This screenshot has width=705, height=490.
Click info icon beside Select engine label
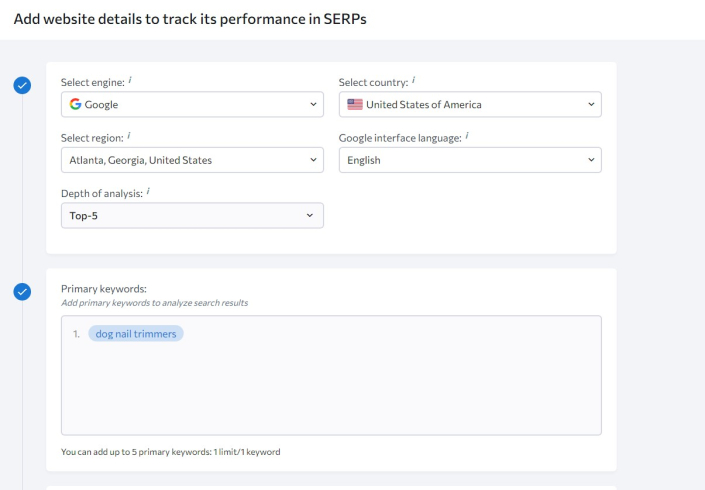[130, 80]
